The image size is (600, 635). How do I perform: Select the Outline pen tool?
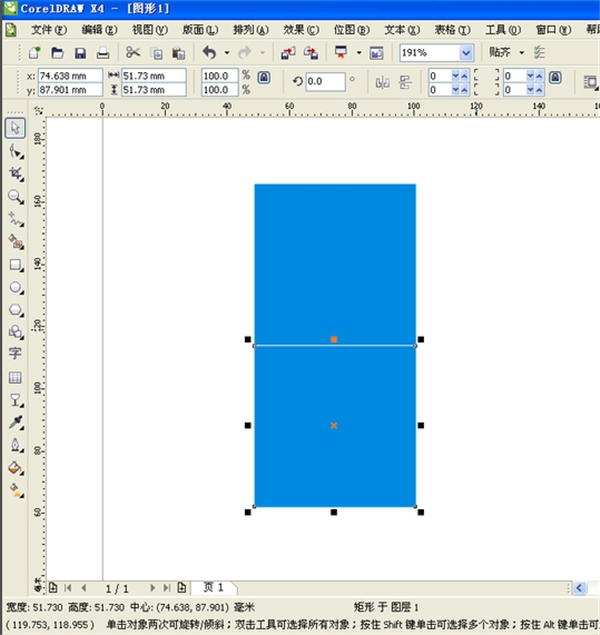[x=16, y=445]
